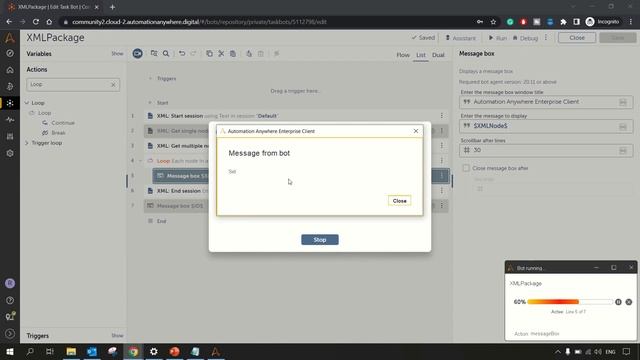Click the record action toolbar icon

138,53
